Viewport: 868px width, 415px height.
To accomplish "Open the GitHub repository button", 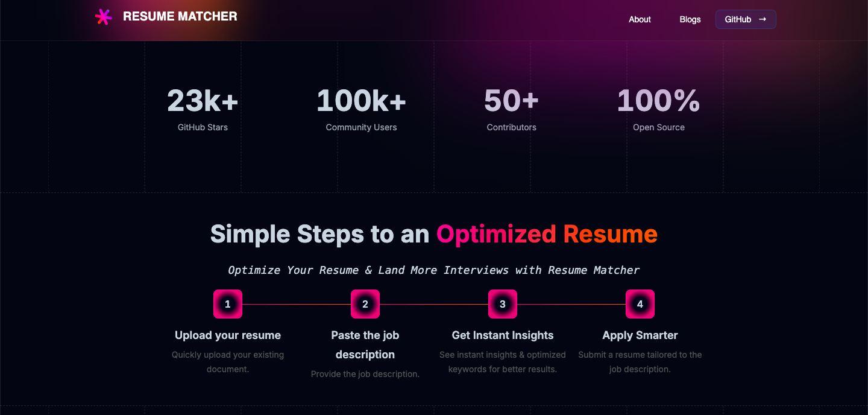I will pyautogui.click(x=746, y=19).
